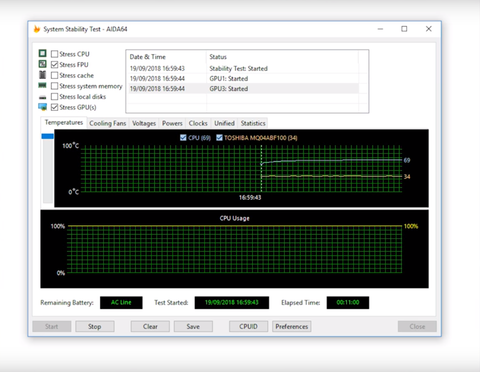Open Preferences dialog

[x=292, y=326]
